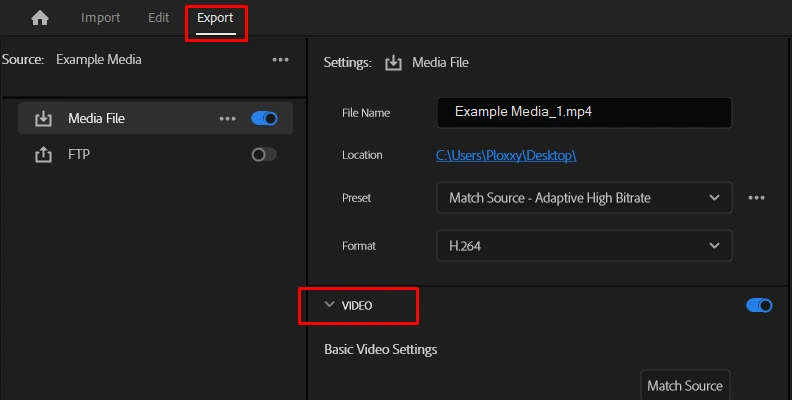
Task: Go to the Home screen icon
Action: tap(40, 18)
